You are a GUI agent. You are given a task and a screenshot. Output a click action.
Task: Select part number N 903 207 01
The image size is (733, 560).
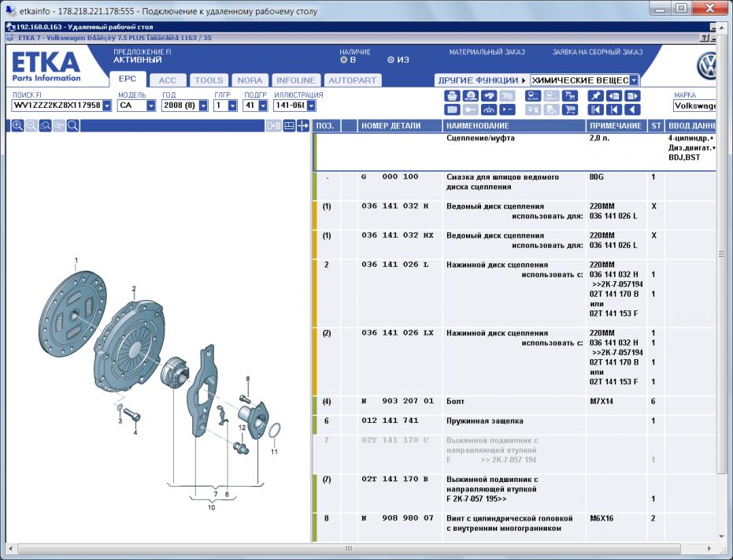(x=398, y=401)
